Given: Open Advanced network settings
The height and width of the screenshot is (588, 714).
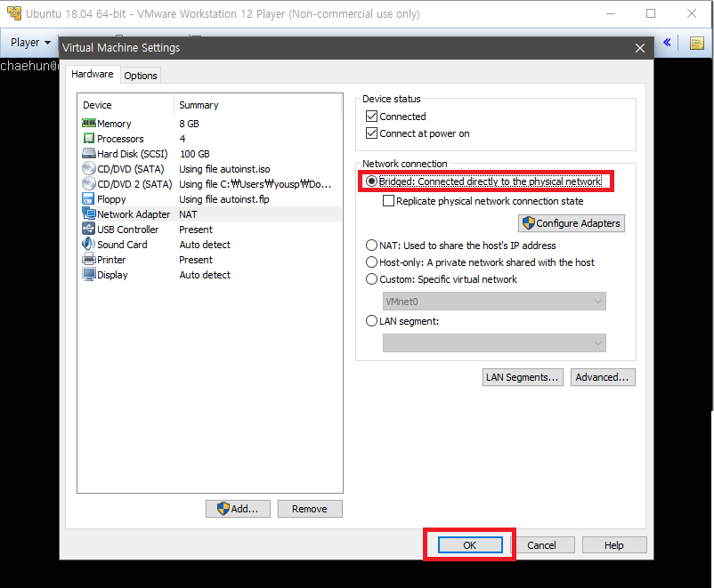Looking at the screenshot, I should click(x=603, y=377).
